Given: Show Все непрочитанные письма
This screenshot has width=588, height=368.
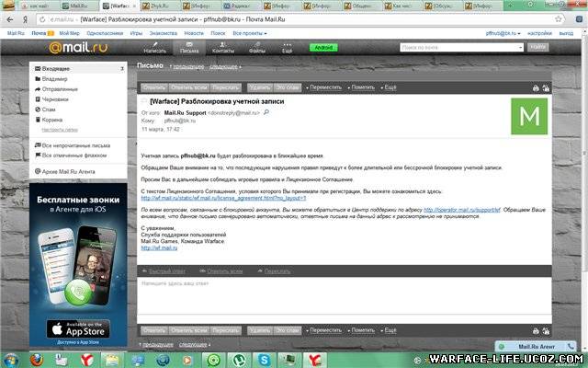Looking at the screenshot, I should 73,145.
